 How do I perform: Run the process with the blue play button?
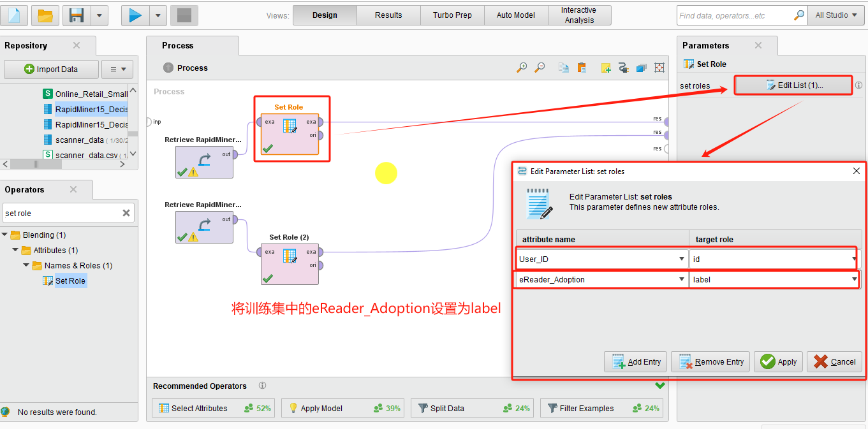point(135,15)
